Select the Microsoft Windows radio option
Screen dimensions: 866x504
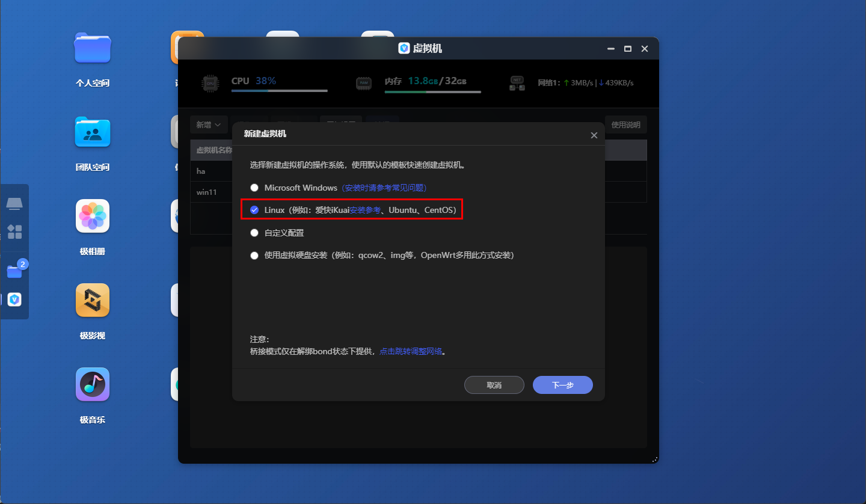(x=254, y=188)
